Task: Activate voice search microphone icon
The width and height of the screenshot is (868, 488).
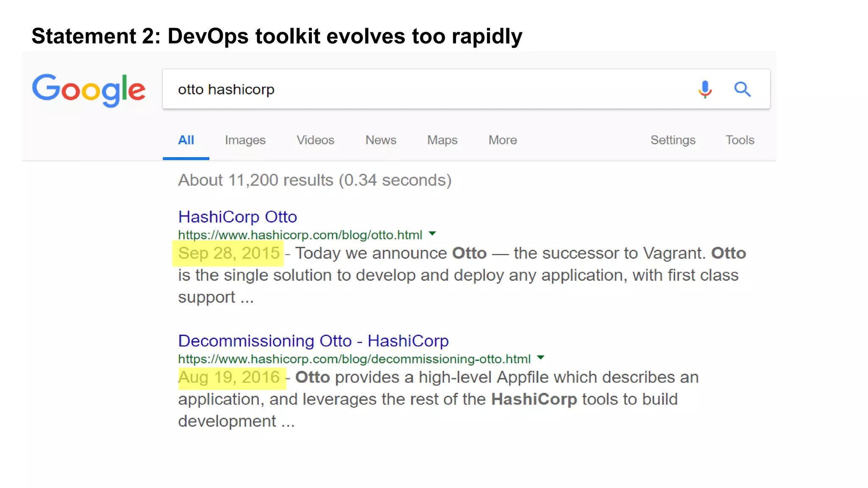Action: [x=705, y=89]
